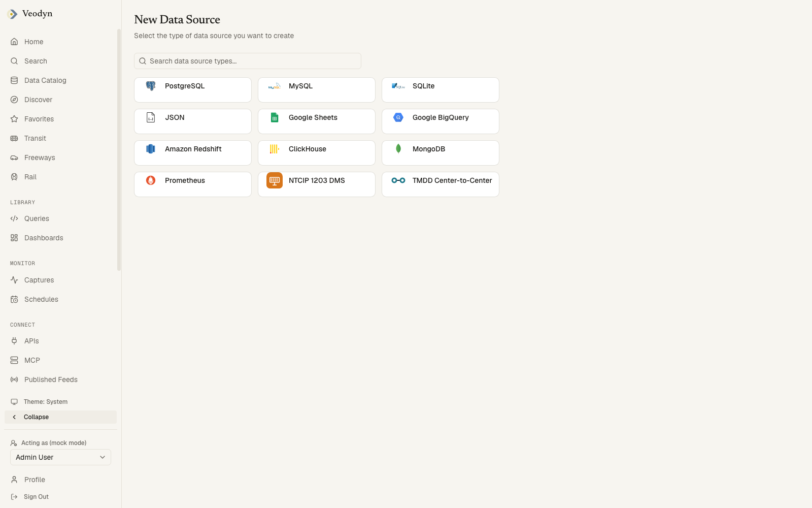
Task: Click the Google BigQuery hexagon icon
Action: 398,117
